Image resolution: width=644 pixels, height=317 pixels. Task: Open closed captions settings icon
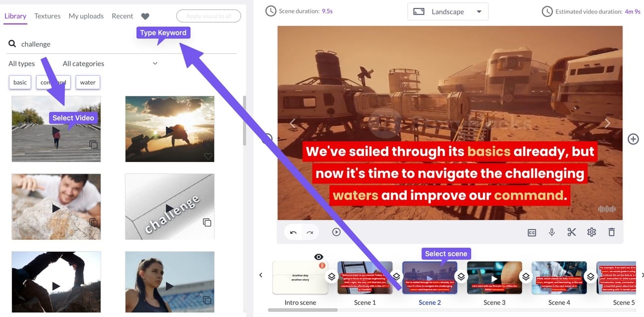click(532, 232)
